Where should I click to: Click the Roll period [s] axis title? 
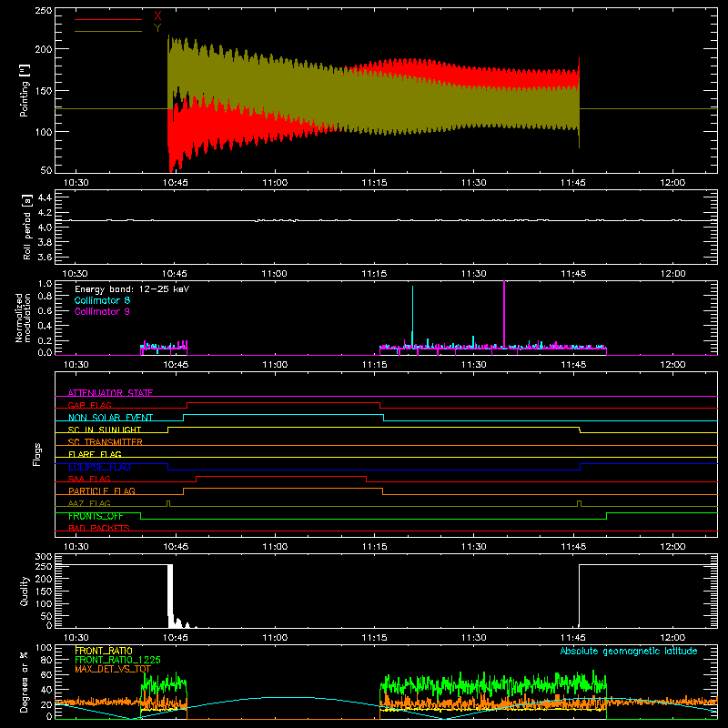(x=26, y=227)
